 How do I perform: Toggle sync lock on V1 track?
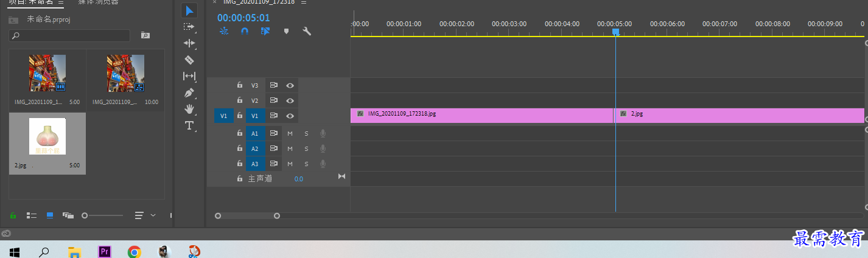[274, 116]
